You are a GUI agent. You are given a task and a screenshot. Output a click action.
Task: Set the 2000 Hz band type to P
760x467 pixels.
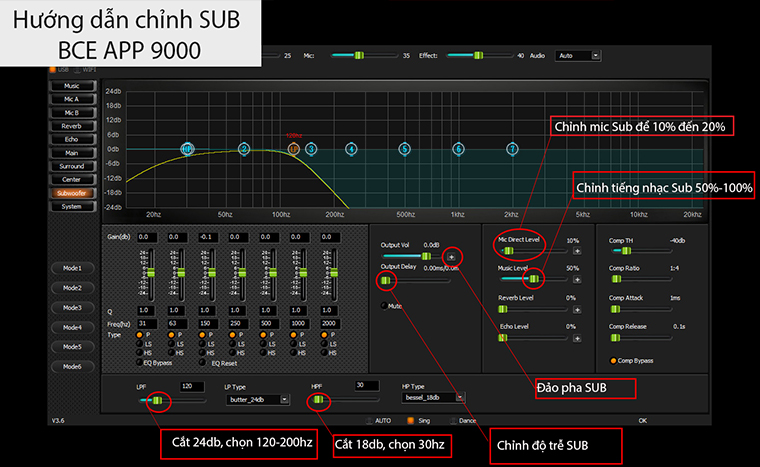tap(324, 335)
